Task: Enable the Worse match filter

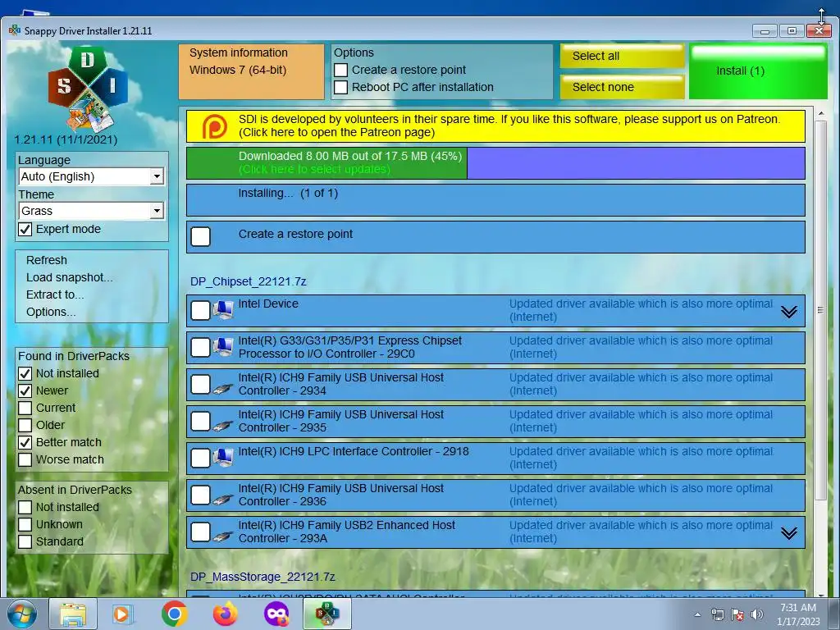Action: (25, 459)
